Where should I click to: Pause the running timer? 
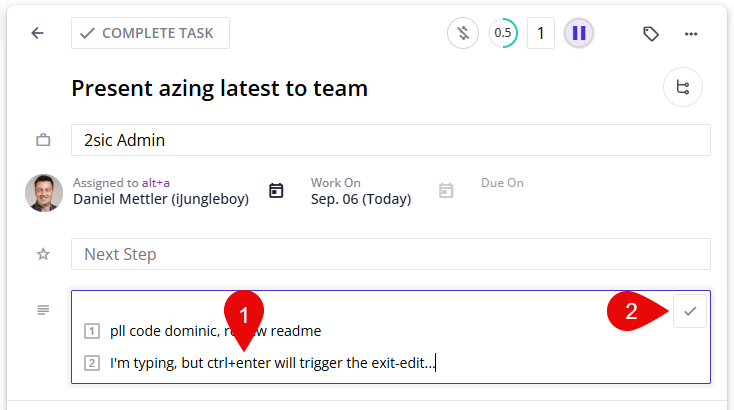tap(579, 33)
